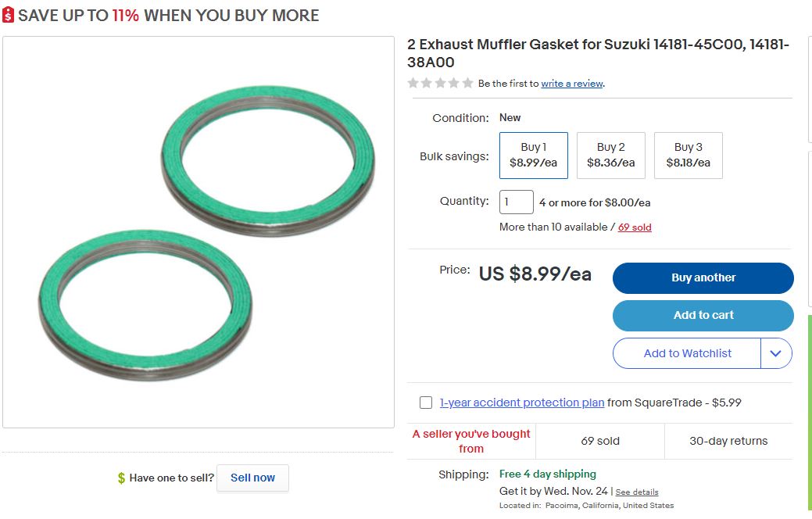Select the Buy 3 bulk option
812x519 pixels.
tap(688, 155)
